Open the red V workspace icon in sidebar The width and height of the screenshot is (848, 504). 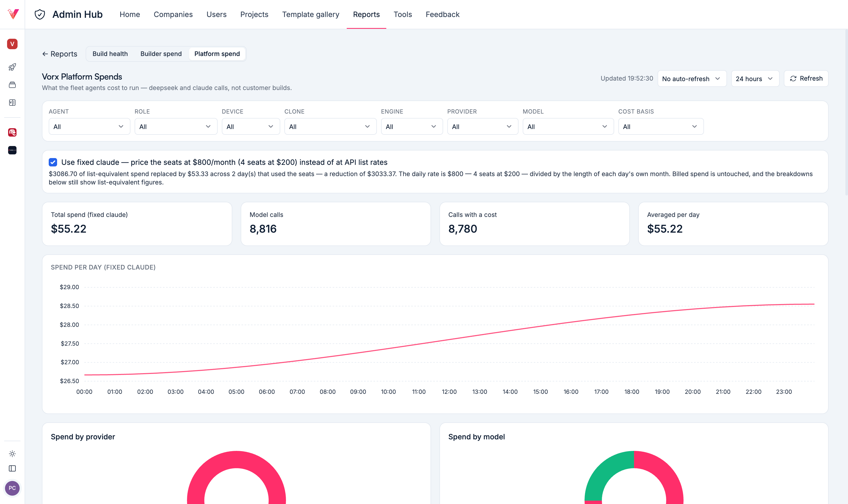12,44
